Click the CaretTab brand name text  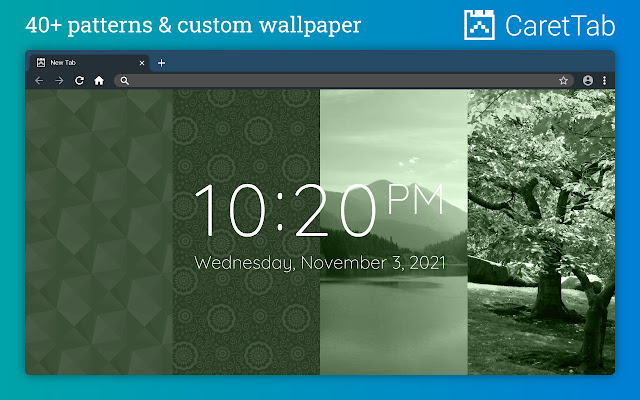click(x=560, y=26)
